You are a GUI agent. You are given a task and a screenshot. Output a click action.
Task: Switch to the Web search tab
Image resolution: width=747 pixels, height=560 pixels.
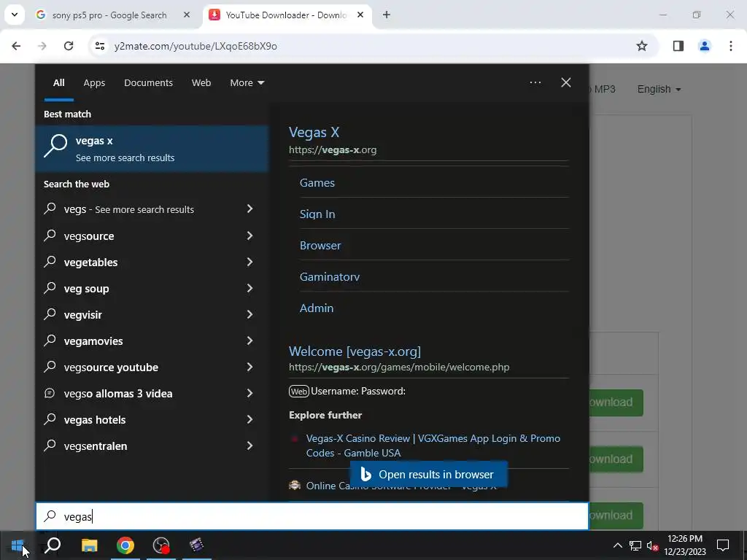tap(201, 83)
